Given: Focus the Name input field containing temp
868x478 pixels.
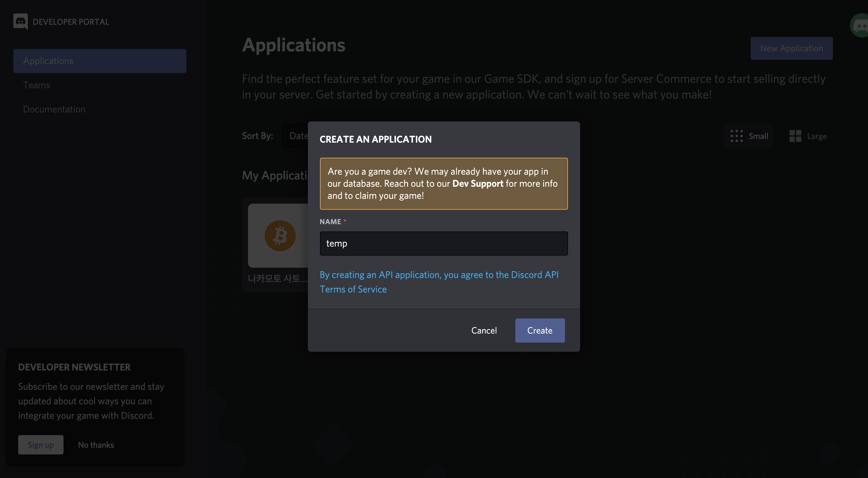Looking at the screenshot, I should point(444,243).
